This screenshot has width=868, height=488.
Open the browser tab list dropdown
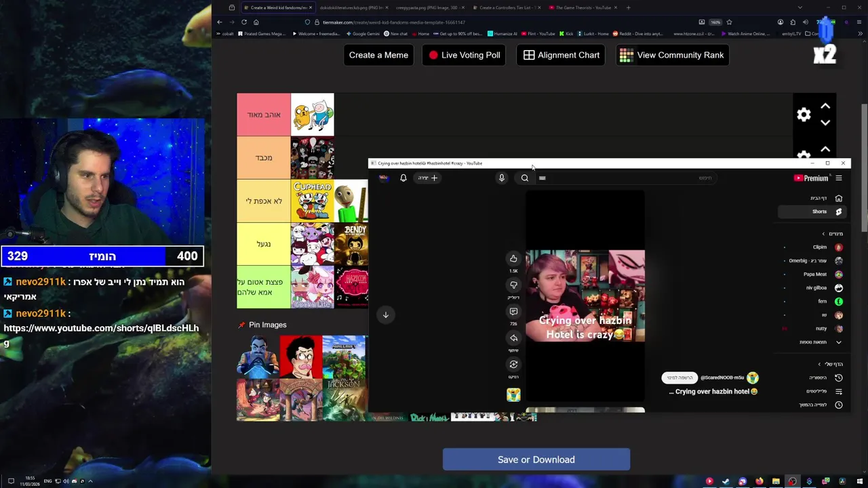click(800, 7)
